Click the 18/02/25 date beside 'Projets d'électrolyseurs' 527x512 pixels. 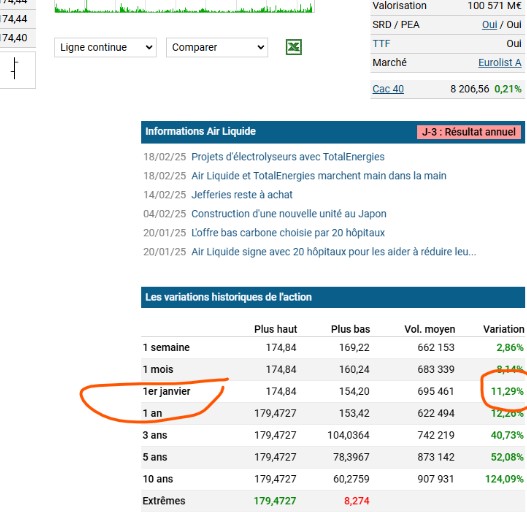pos(165,157)
